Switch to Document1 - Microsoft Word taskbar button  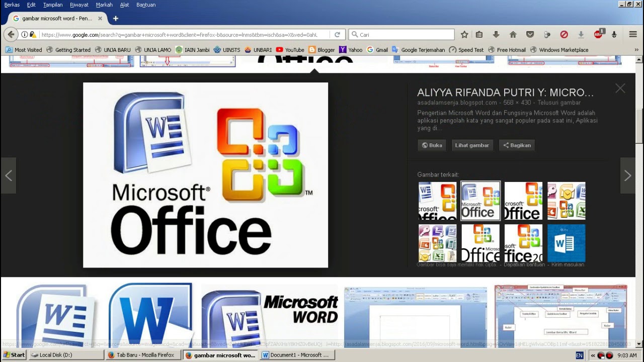point(298,355)
